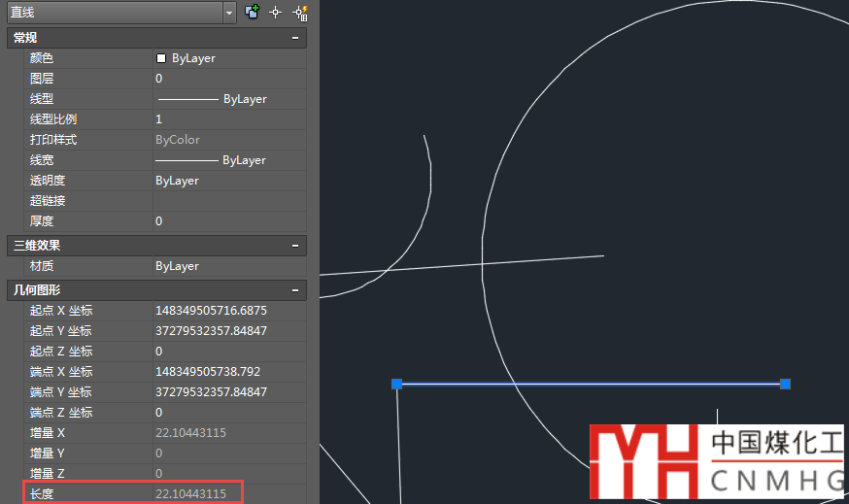The height and width of the screenshot is (504, 849).
Task: Collapse the 常规 section
Action: [294, 38]
